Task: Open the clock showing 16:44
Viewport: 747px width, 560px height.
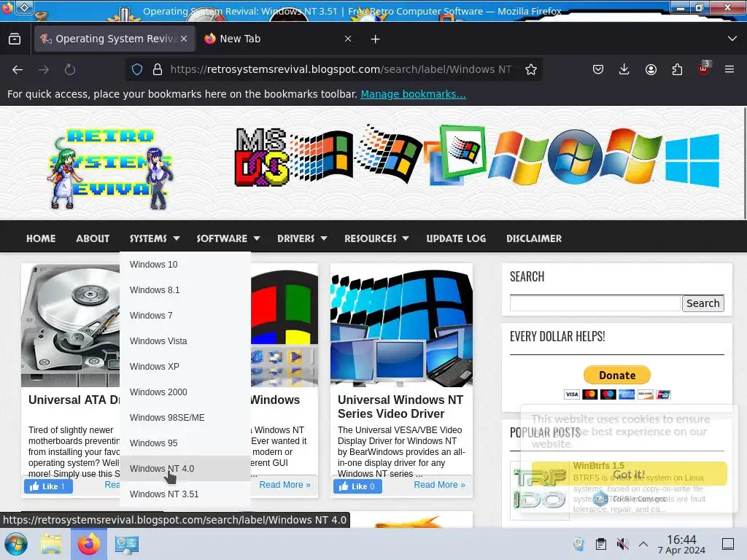Action: click(681, 544)
